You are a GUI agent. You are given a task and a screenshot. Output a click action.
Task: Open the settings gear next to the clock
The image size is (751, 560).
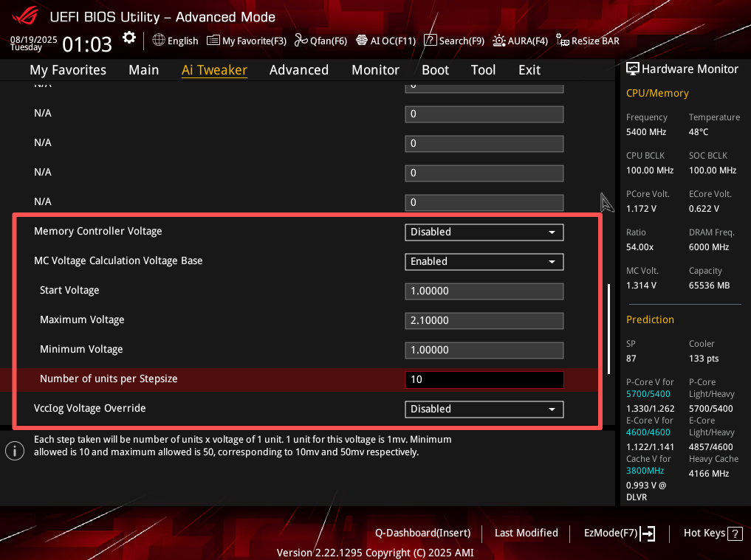click(x=128, y=38)
